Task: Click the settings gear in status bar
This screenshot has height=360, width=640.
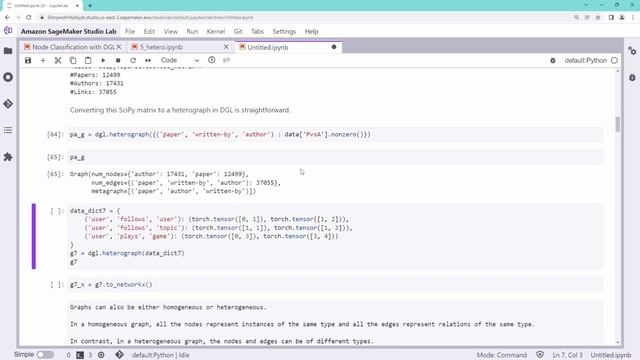Action: coord(101,355)
